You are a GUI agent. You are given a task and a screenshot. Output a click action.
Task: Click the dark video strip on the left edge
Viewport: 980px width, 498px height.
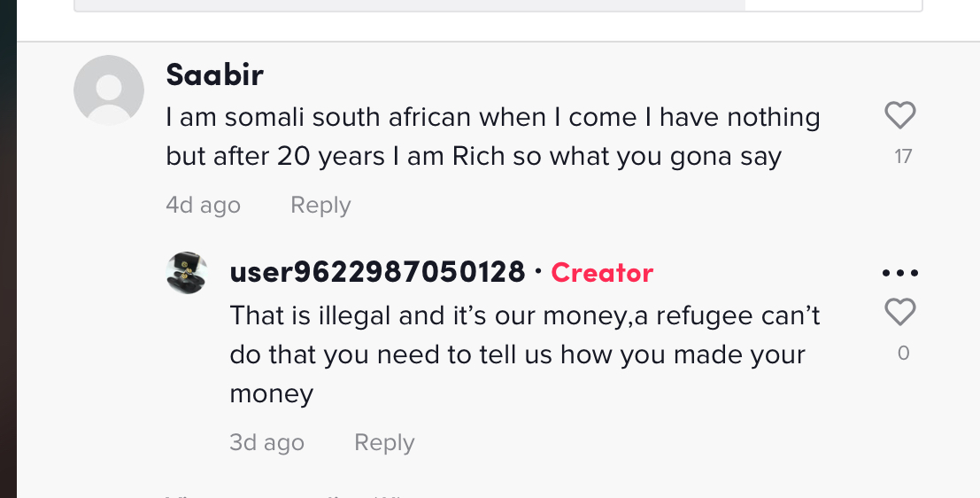pos(8,248)
